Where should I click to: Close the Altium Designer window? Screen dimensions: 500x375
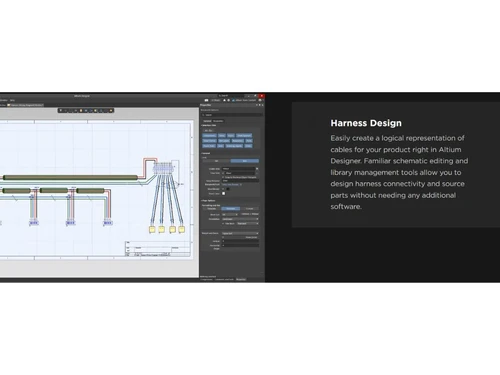click(261, 96)
